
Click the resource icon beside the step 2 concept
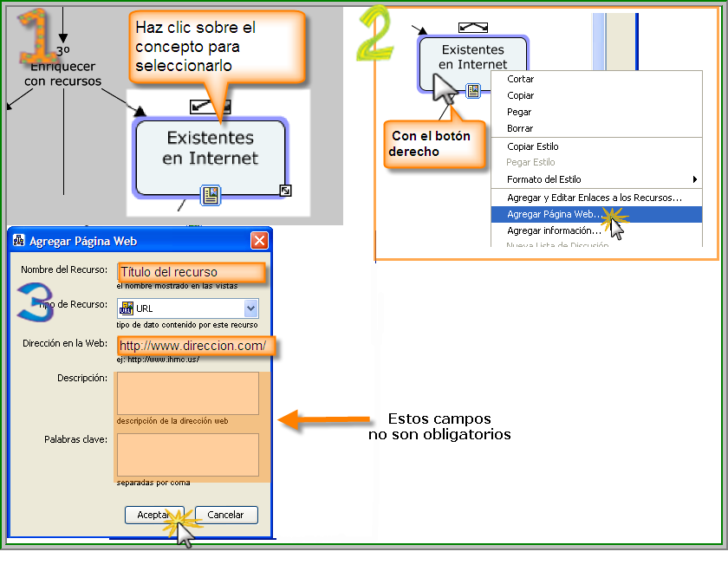(x=473, y=90)
